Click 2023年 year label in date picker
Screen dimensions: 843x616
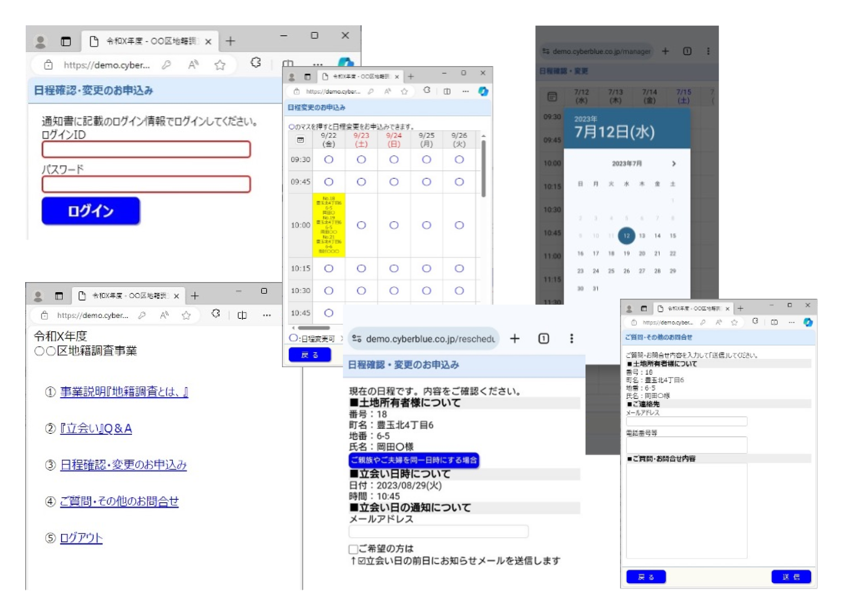[x=585, y=119]
